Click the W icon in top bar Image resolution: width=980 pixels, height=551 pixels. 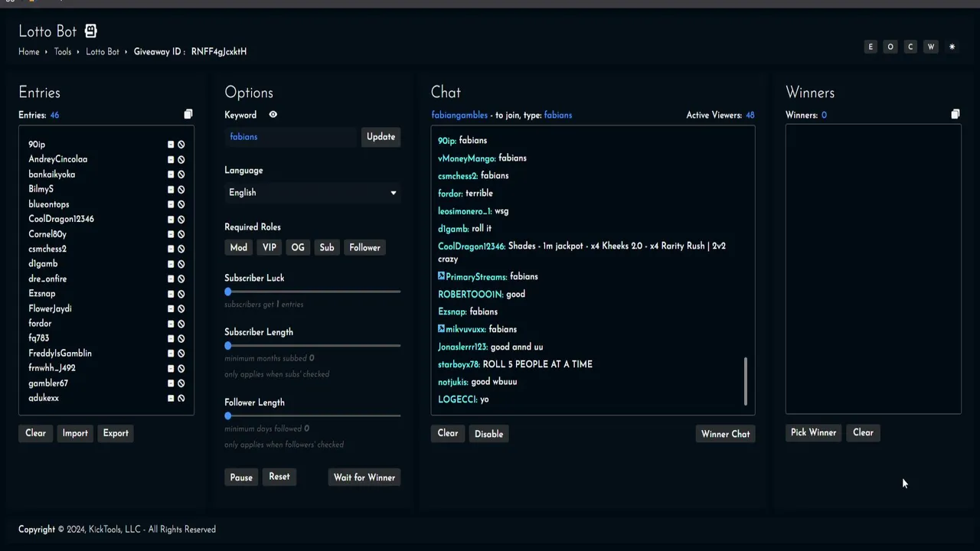click(931, 47)
